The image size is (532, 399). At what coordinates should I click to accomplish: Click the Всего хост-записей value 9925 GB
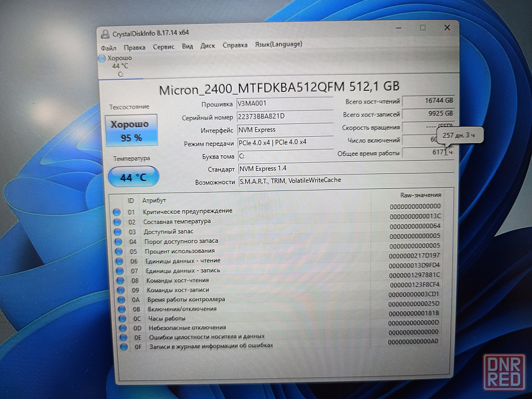pos(428,114)
